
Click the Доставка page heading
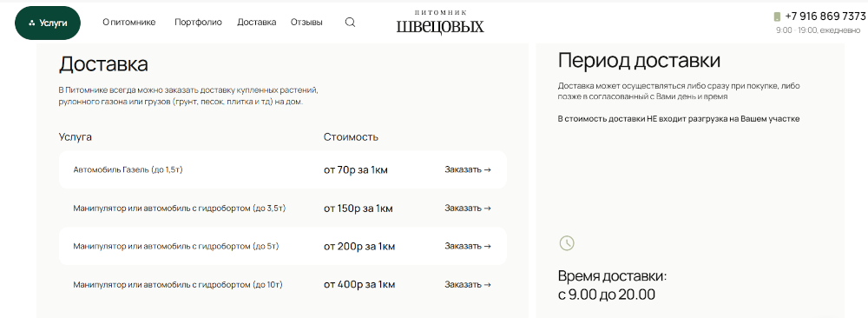click(x=103, y=63)
